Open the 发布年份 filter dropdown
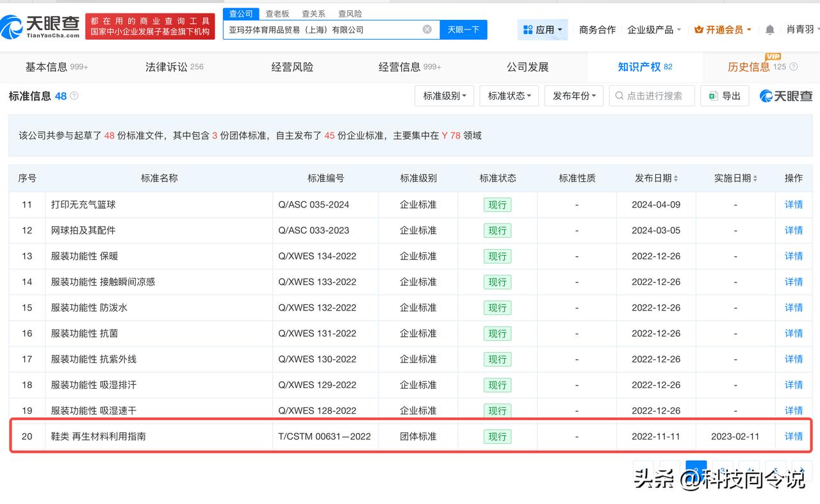Screen dimensions: 820x504 pyautogui.click(x=574, y=96)
